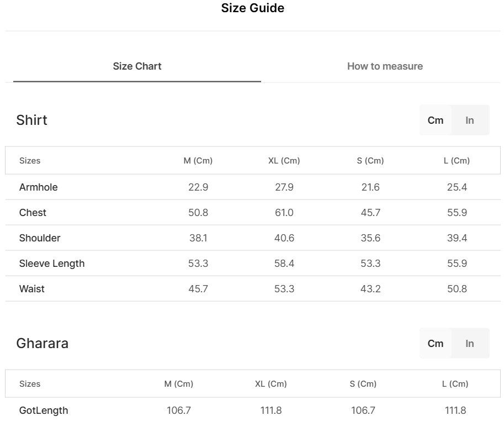Viewport: 504px width, 421px height.
Task: Click the Gharara section title
Action: point(43,344)
